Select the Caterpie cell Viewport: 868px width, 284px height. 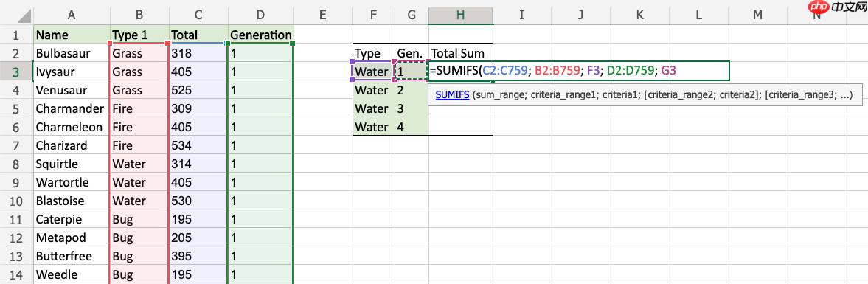click(72, 219)
